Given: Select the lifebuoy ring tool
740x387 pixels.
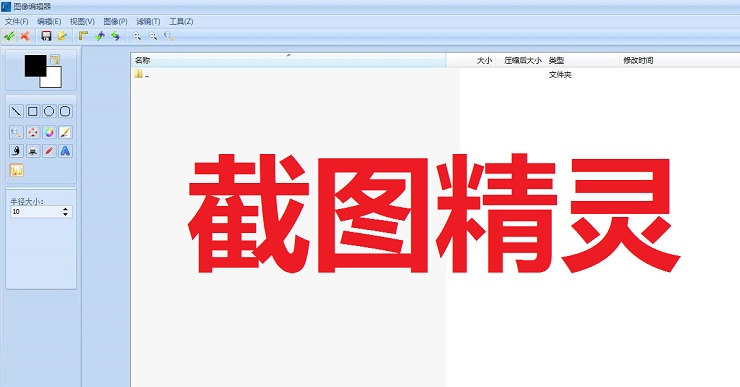Looking at the screenshot, I should (33, 132).
